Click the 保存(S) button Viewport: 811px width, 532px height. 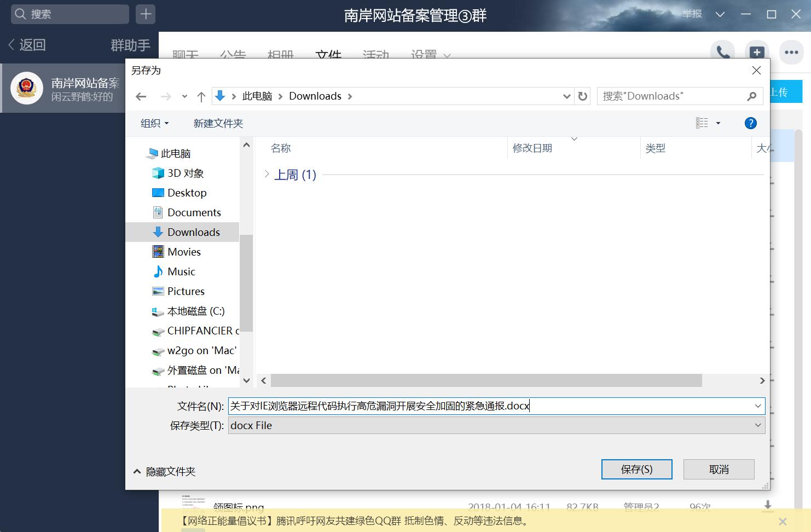click(x=636, y=469)
